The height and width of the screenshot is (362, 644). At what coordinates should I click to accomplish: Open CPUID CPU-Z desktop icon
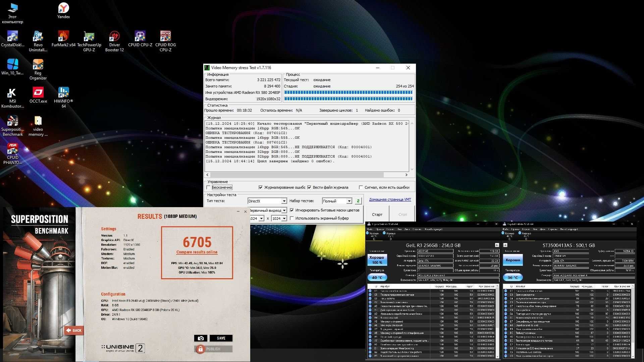(140, 39)
